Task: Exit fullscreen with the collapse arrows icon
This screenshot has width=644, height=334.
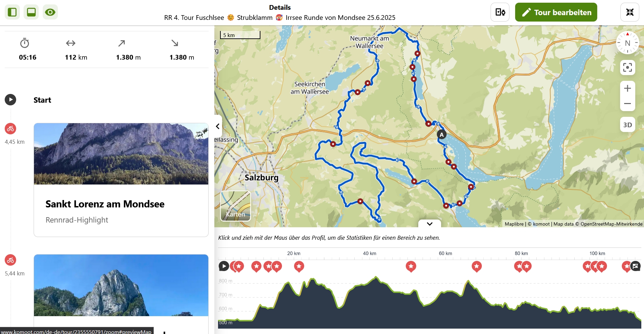Action: [x=630, y=12]
